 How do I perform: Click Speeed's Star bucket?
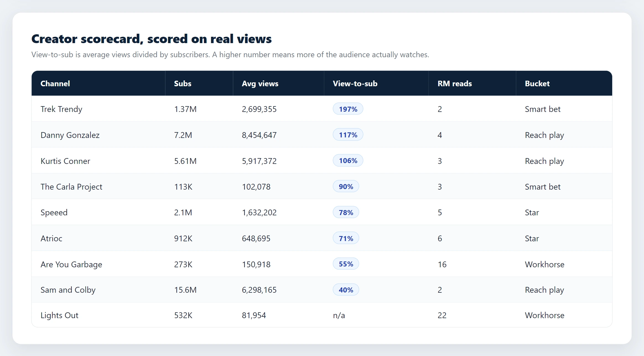pos(532,213)
